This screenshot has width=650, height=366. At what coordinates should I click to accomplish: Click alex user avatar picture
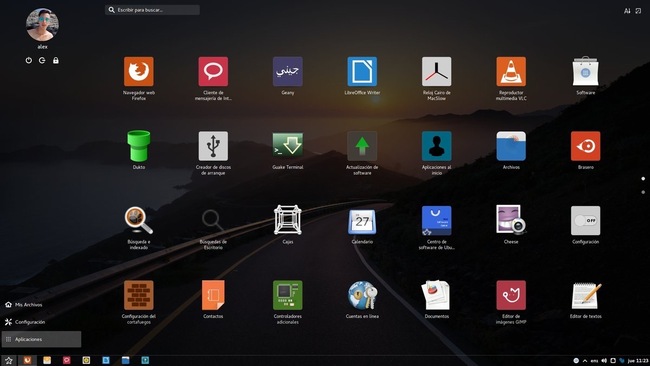[42, 24]
